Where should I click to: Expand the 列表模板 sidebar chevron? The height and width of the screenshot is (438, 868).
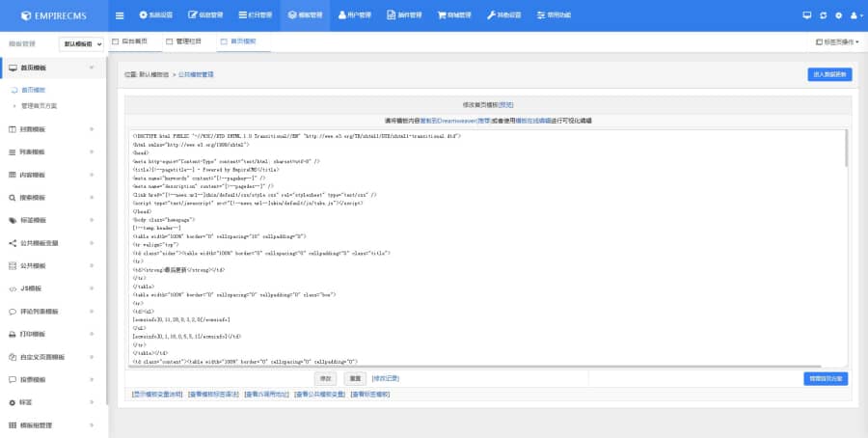tap(92, 151)
